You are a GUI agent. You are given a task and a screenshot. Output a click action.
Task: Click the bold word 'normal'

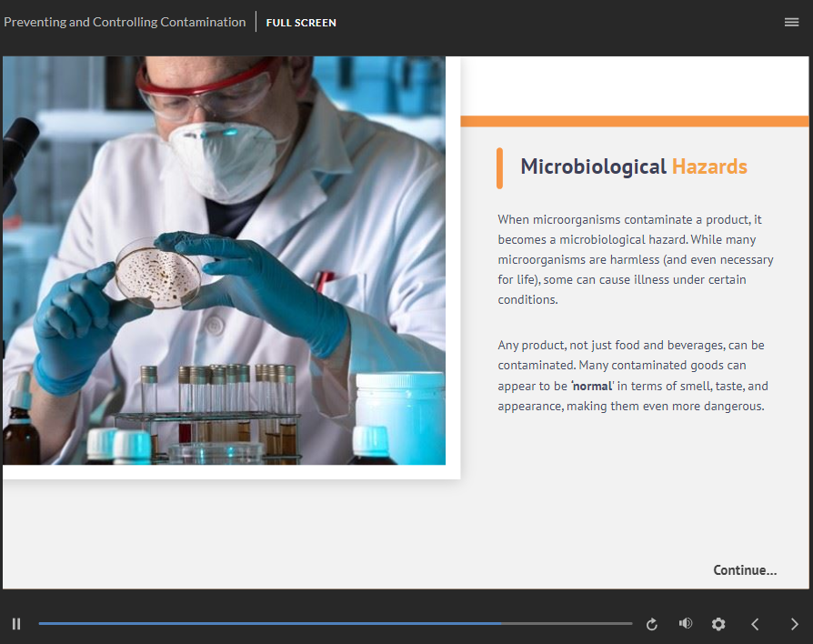click(592, 386)
